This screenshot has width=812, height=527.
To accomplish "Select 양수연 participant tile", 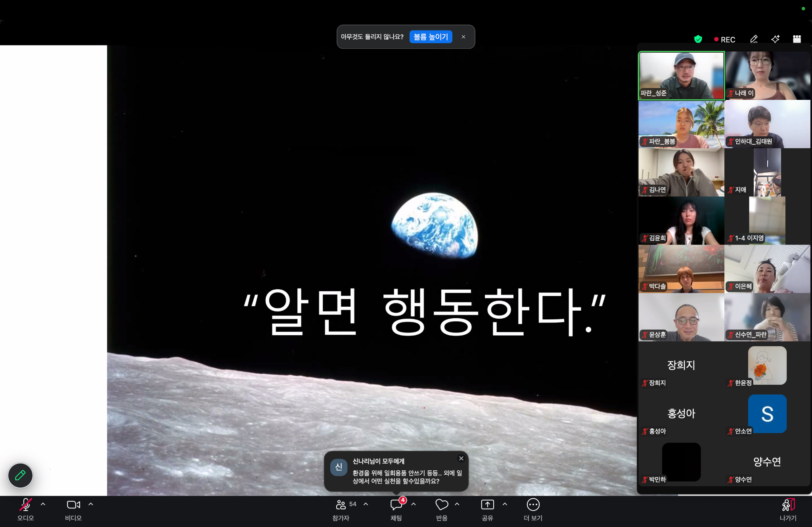I will click(x=768, y=462).
